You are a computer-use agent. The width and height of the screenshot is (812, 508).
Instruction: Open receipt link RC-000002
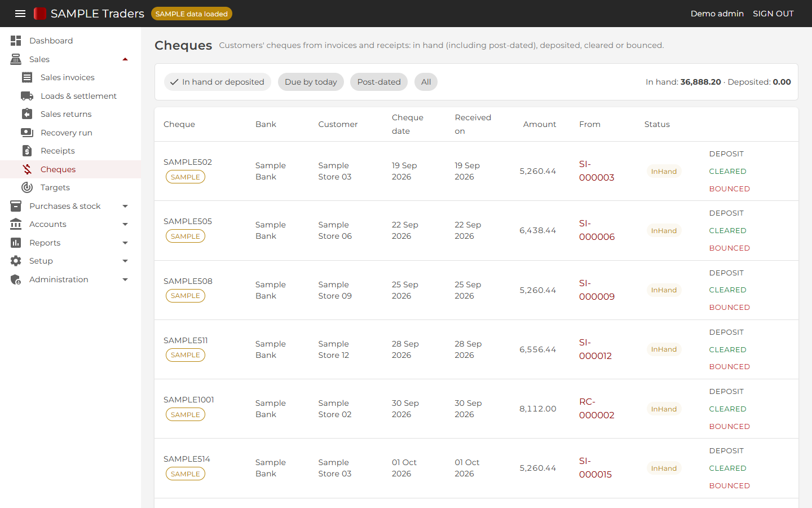click(x=597, y=409)
